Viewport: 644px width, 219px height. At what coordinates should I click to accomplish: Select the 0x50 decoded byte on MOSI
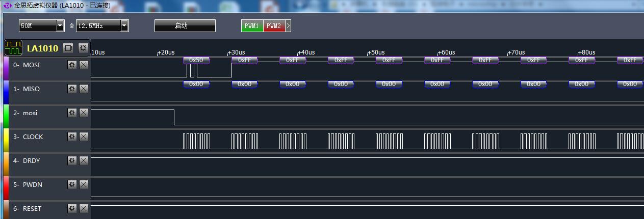pos(196,60)
